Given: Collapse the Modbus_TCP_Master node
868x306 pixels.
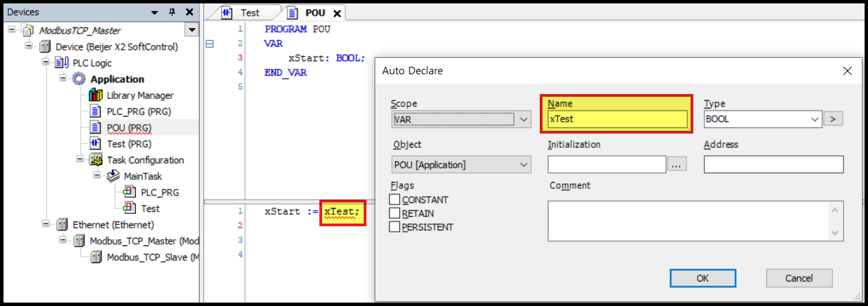Looking at the screenshot, I should pos(63,241).
